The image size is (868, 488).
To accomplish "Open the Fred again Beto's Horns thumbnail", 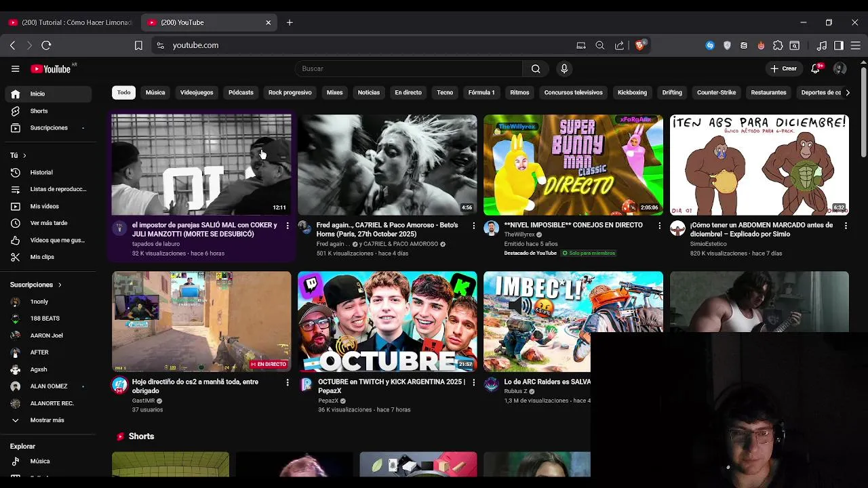I will (387, 165).
